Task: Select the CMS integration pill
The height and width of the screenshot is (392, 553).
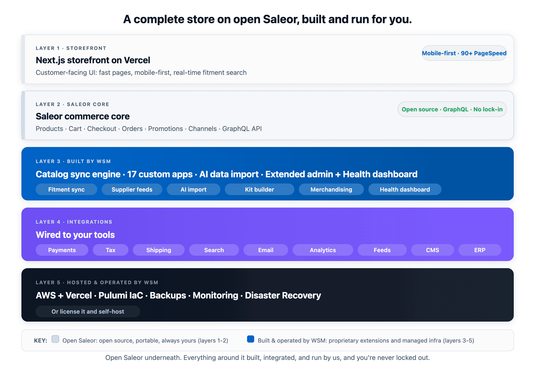Action: tap(432, 250)
